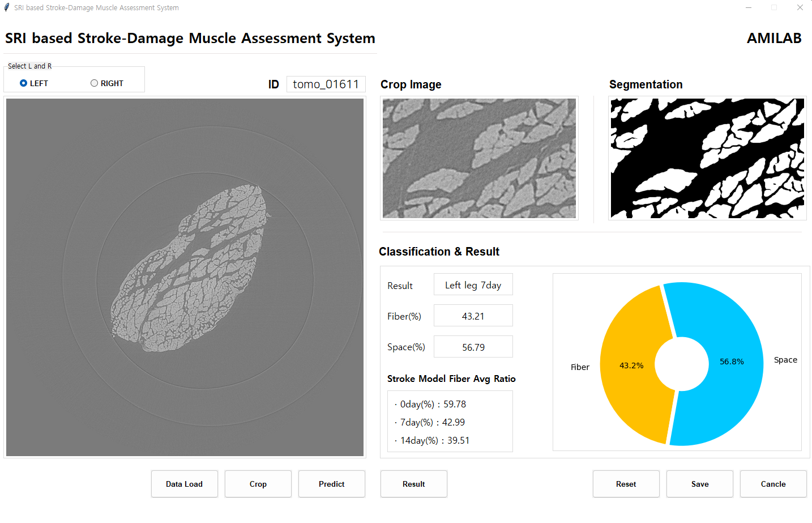The width and height of the screenshot is (812, 523).
Task: Click the 56.8% pie chart label
Action: click(732, 362)
